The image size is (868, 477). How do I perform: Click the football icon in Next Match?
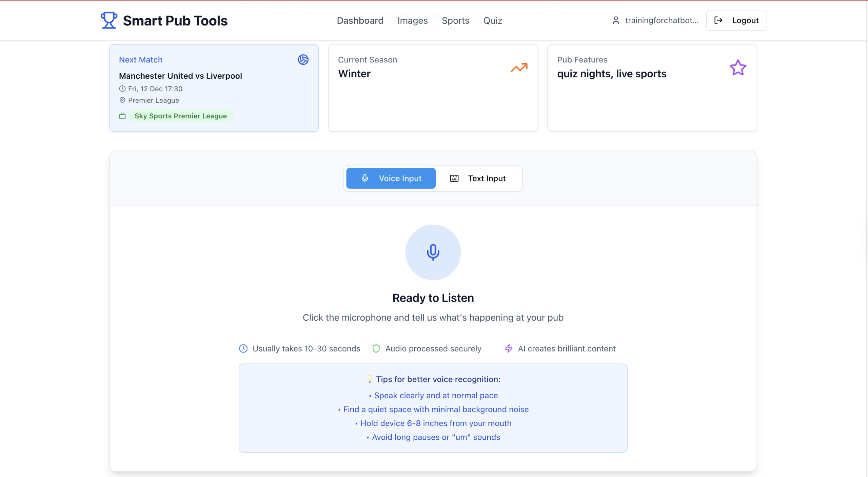click(303, 60)
